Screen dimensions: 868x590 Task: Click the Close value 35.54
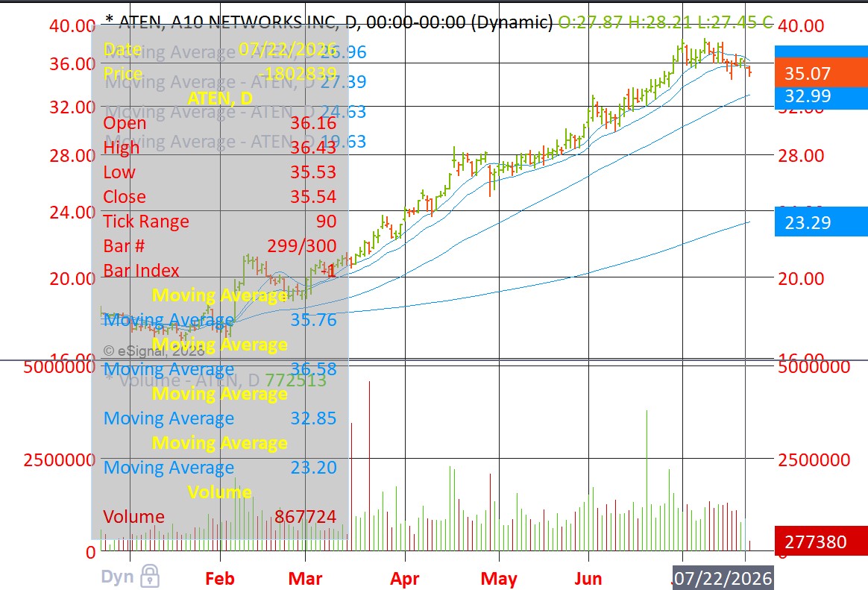coord(313,196)
